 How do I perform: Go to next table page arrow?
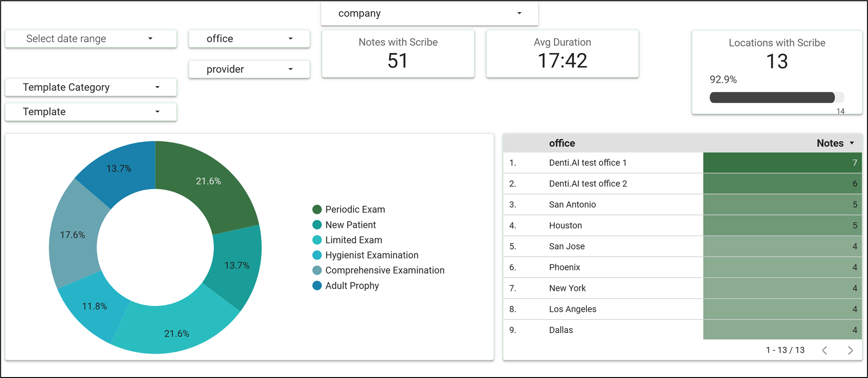click(x=850, y=350)
